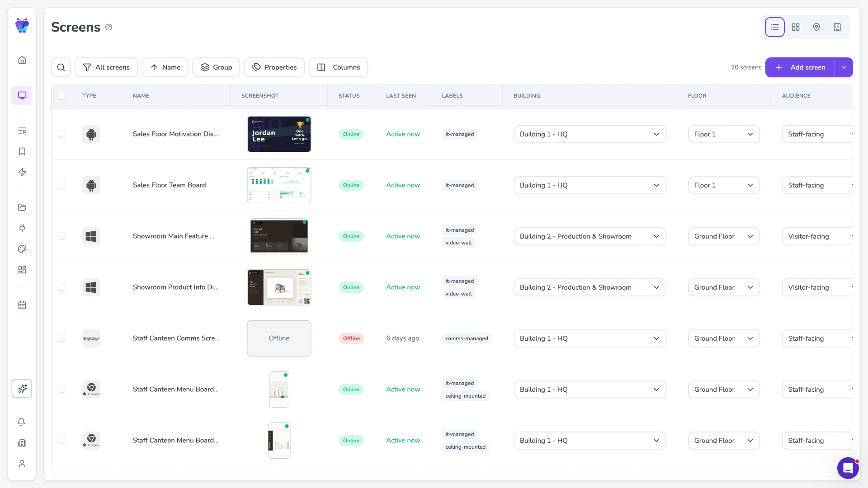
Task: Click the Offline status badge
Action: point(351,338)
